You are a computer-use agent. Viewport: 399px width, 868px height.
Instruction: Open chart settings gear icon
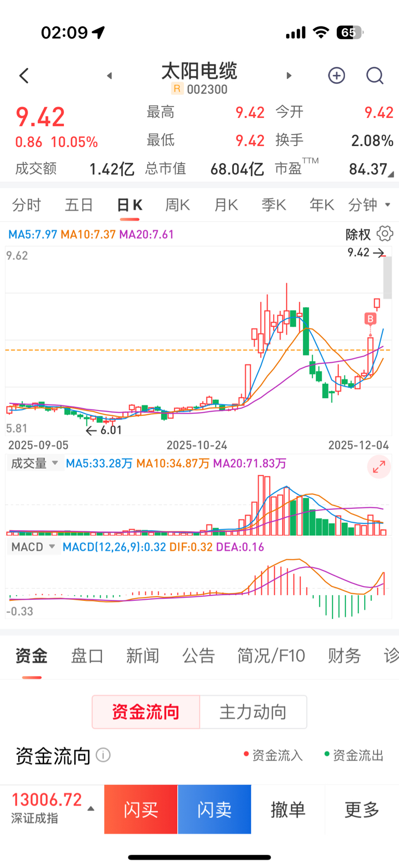(385, 233)
